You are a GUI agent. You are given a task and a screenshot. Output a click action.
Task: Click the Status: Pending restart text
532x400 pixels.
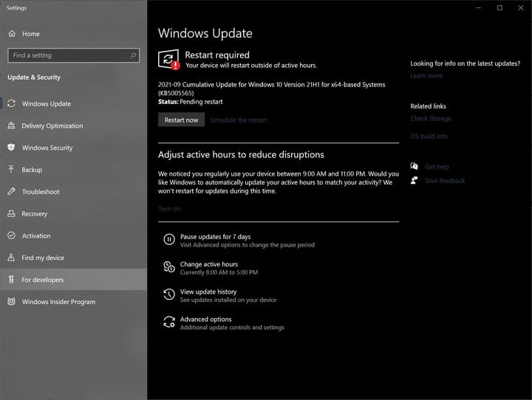(191, 102)
